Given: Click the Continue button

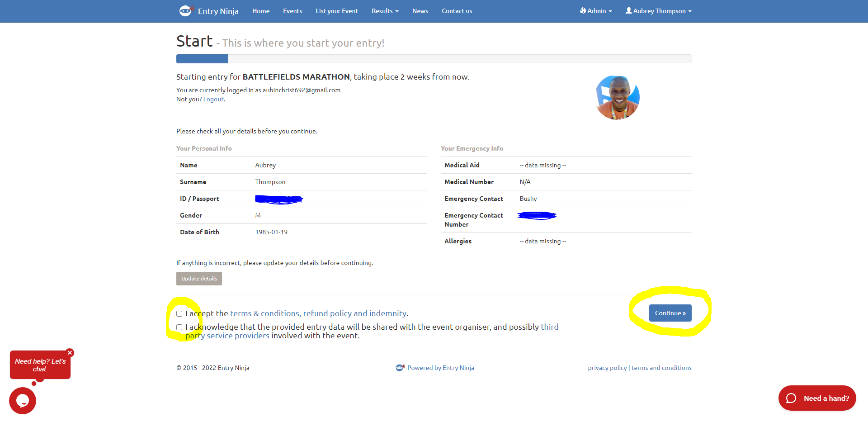Looking at the screenshot, I should tap(670, 313).
